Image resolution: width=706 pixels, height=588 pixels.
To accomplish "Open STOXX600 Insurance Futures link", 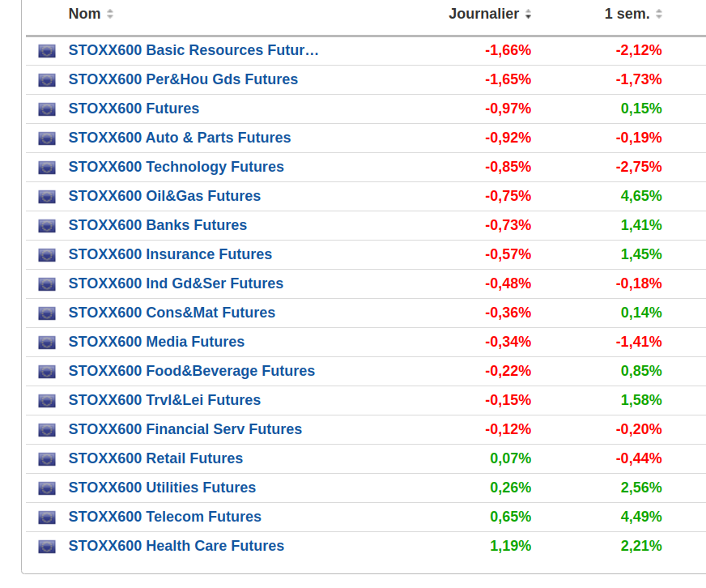I will click(x=170, y=254).
